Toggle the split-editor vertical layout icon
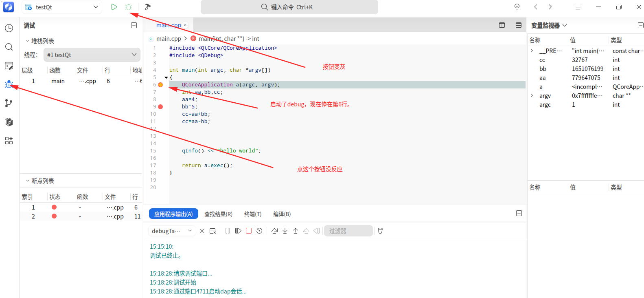The height and width of the screenshot is (298, 644). tap(502, 25)
